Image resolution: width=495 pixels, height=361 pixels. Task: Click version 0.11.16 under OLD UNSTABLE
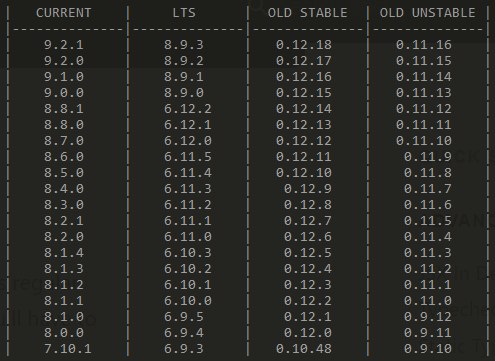click(424, 45)
